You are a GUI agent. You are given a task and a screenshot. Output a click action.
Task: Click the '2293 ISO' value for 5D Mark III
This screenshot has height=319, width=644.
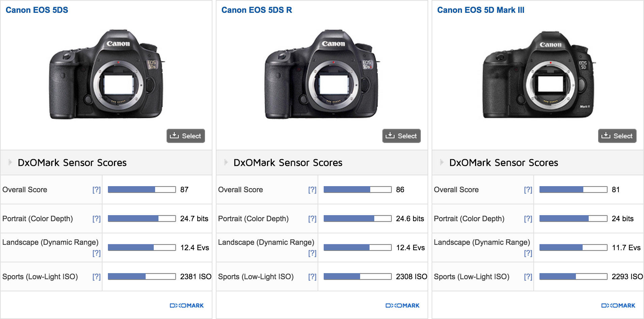[627, 277]
